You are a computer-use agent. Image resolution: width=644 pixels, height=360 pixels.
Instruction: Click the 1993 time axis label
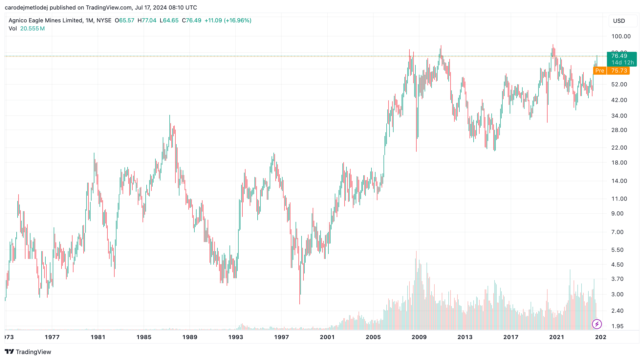[236, 337]
